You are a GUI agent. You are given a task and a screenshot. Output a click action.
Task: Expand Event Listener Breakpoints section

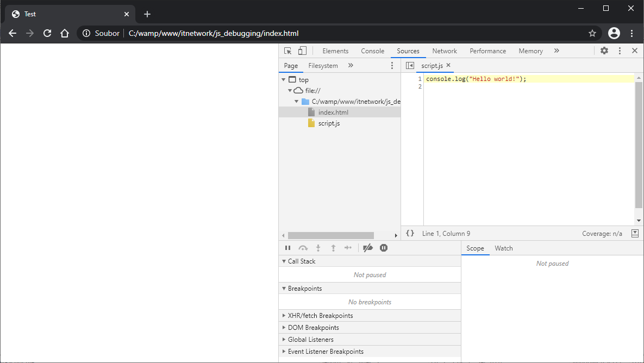[326, 352]
